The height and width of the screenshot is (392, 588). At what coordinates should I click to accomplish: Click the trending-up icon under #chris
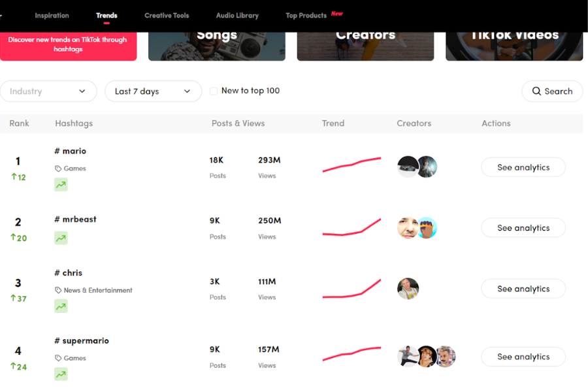tap(61, 306)
